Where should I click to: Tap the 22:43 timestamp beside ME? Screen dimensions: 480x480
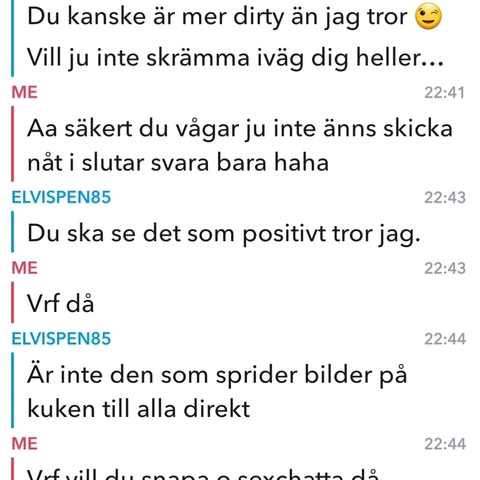pos(445,268)
